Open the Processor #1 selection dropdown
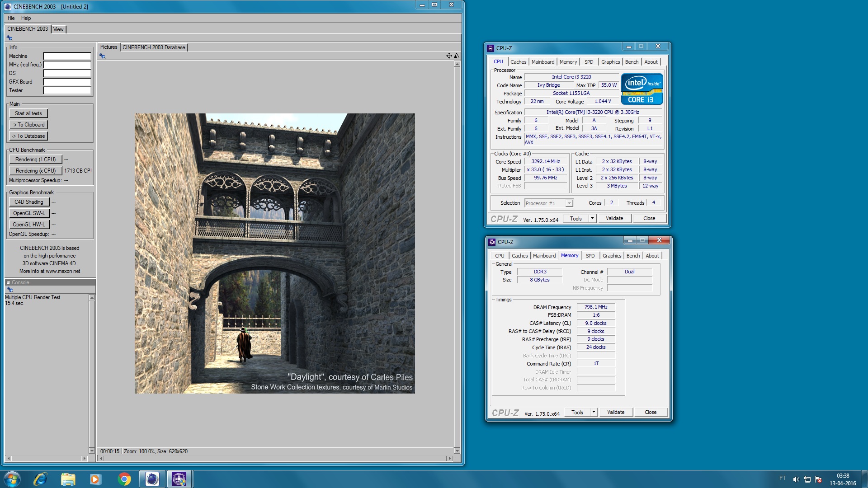 tap(549, 203)
